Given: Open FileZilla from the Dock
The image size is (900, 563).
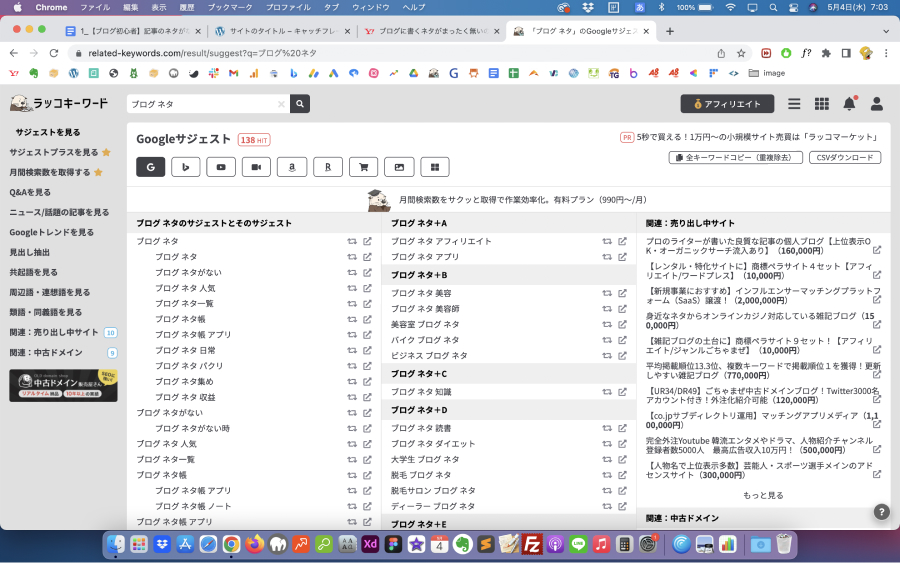Looking at the screenshot, I should click(532, 544).
